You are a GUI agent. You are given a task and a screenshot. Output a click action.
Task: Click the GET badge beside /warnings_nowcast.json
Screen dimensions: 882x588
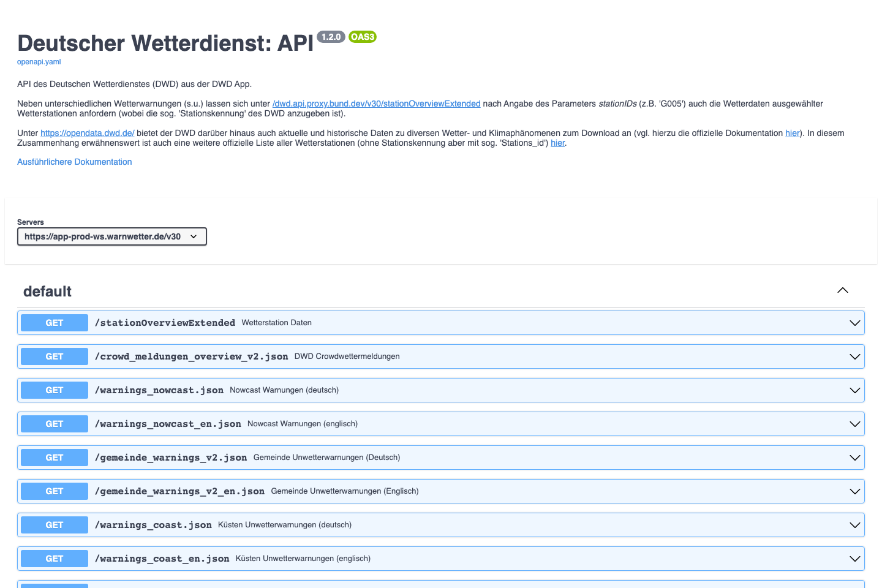click(x=54, y=390)
